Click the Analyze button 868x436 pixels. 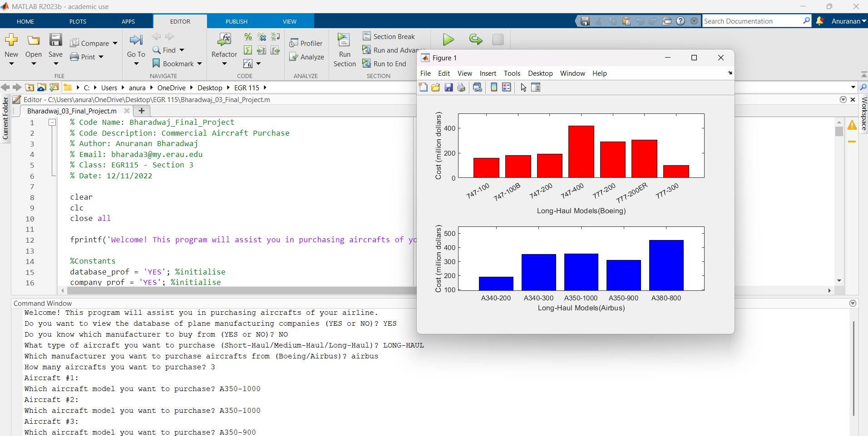pos(307,57)
